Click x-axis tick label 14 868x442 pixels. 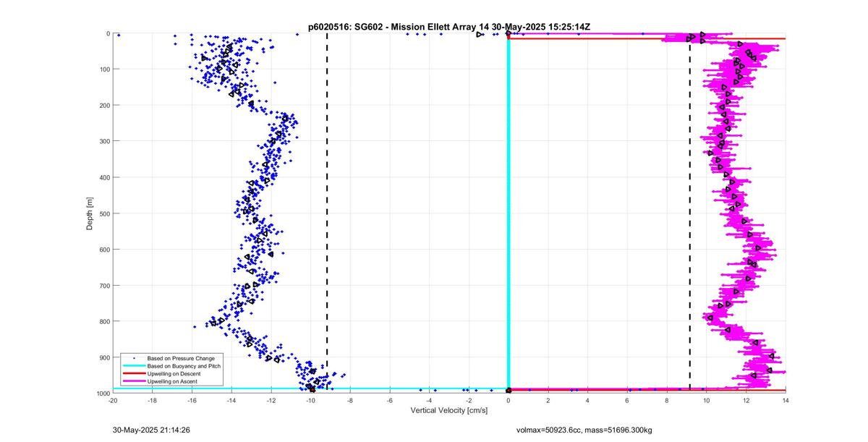(786, 400)
